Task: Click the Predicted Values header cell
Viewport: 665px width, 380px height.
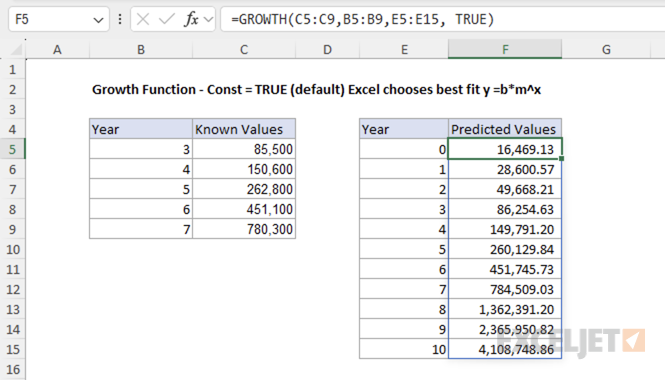Action: pyautogui.click(x=505, y=129)
